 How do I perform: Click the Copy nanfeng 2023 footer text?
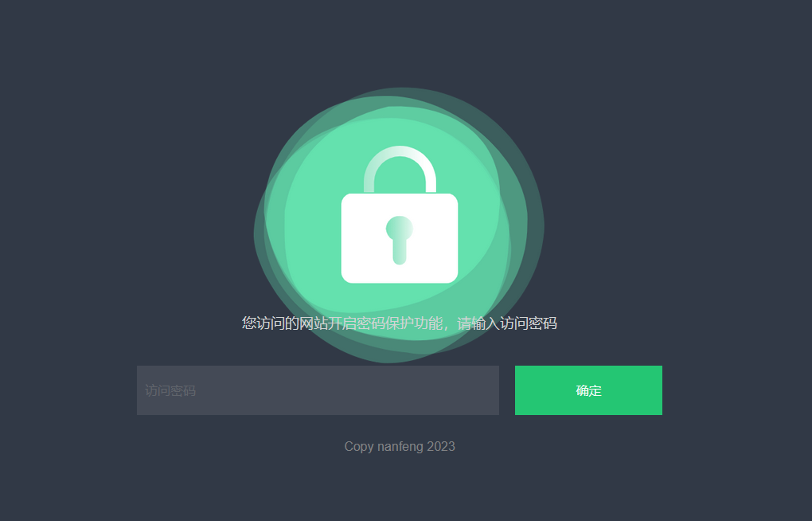400,446
